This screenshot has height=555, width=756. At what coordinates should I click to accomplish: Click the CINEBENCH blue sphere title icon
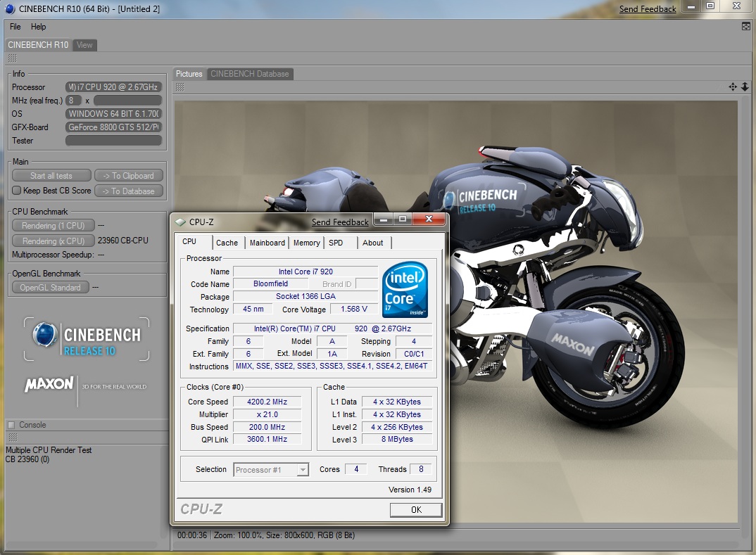[x=10, y=8]
